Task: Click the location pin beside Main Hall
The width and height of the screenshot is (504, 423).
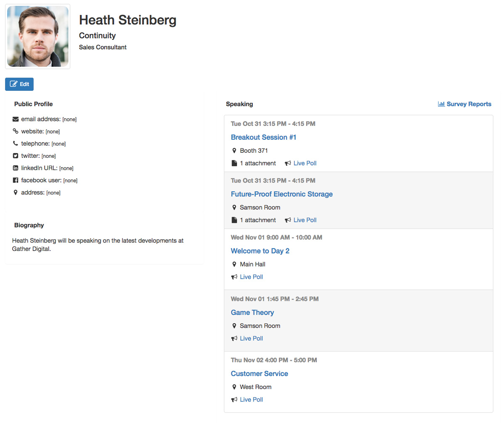Action: [234, 264]
